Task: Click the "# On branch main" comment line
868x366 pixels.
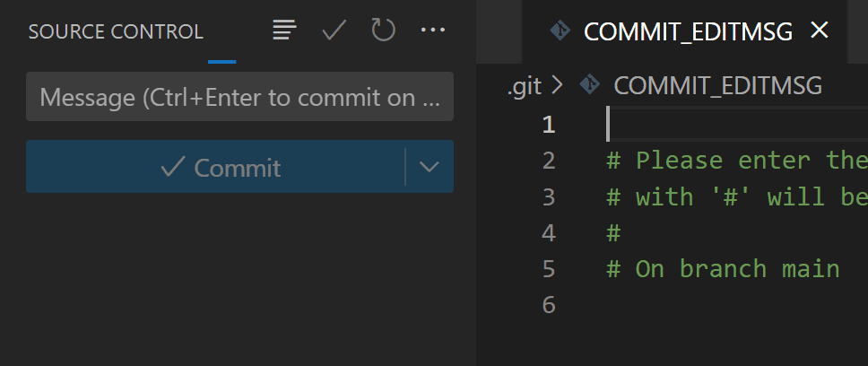Action: pos(723,269)
